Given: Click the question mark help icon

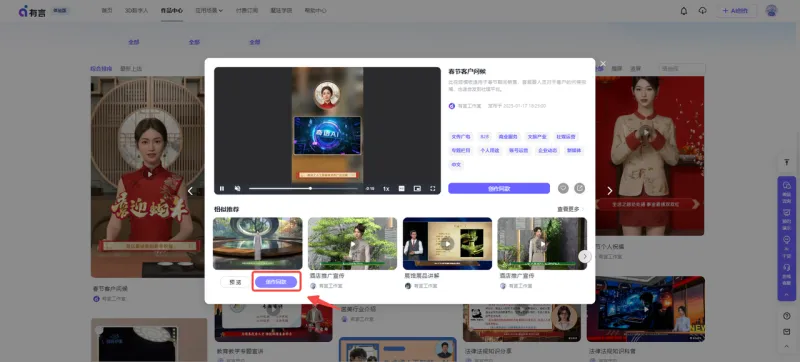Looking at the screenshot, I should pyautogui.click(x=787, y=316).
